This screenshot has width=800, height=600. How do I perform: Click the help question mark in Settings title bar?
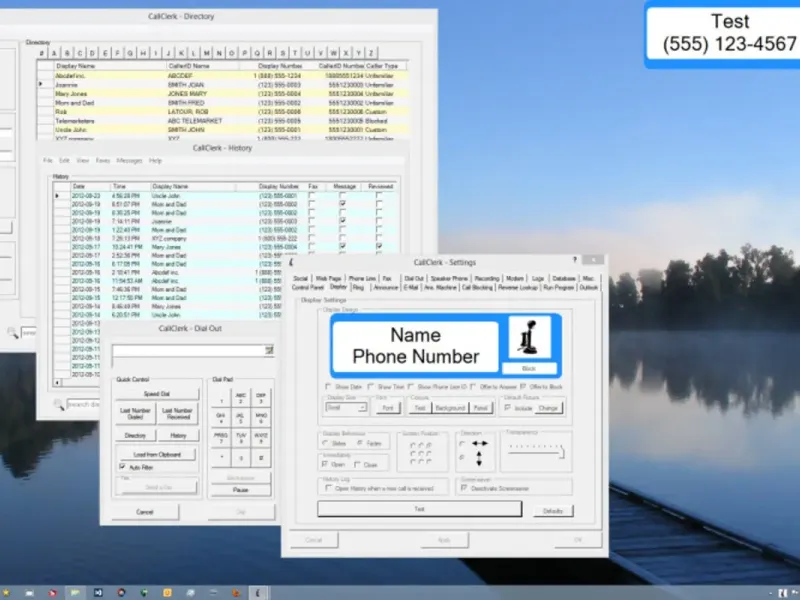point(574,263)
